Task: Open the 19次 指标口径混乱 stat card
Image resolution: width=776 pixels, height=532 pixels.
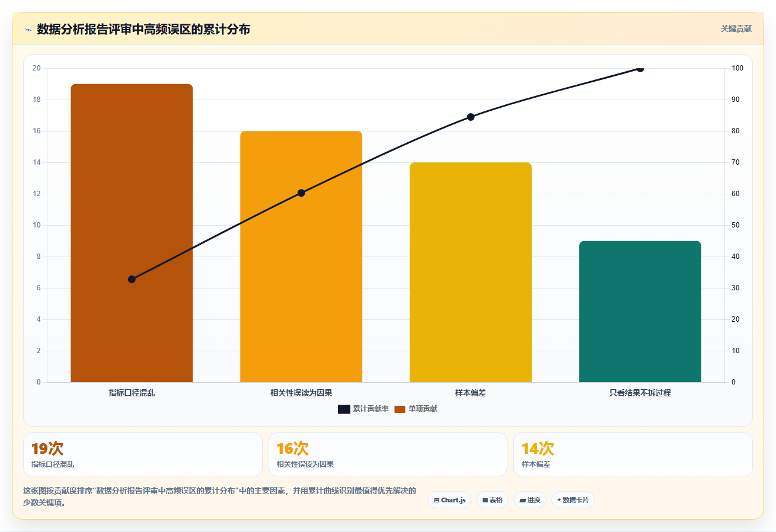Action: pos(143,454)
